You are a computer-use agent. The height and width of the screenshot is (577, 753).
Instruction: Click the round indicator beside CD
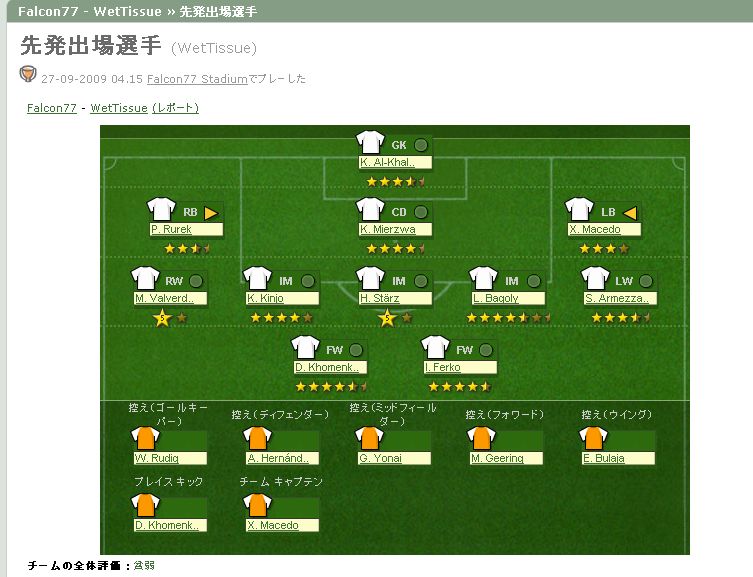tap(421, 212)
